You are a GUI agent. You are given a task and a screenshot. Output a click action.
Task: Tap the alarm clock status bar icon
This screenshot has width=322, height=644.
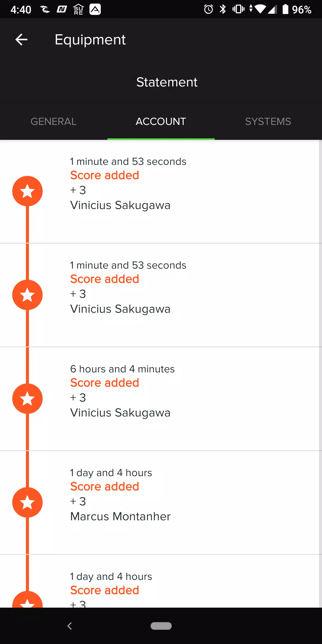coord(208,9)
